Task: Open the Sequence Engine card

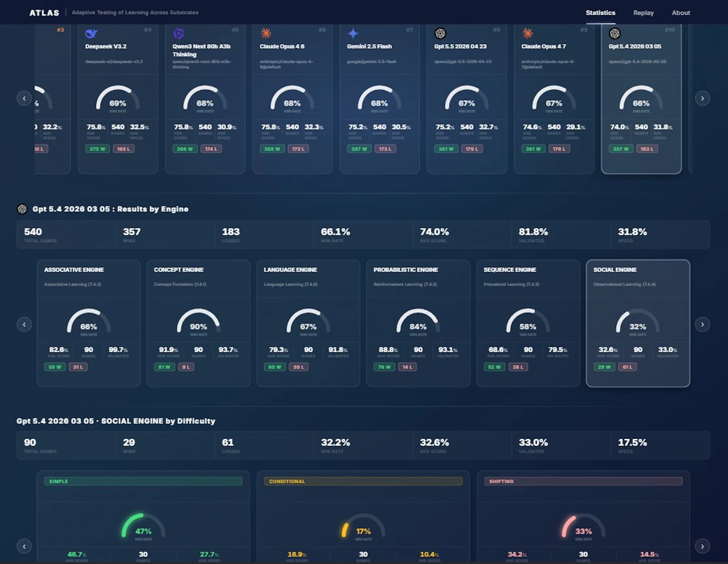Action: (x=528, y=324)
